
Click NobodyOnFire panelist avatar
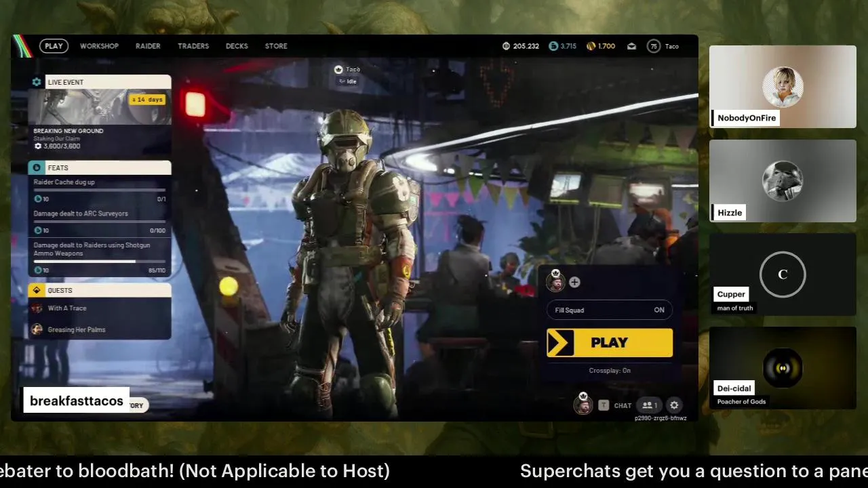pos(783,87)
